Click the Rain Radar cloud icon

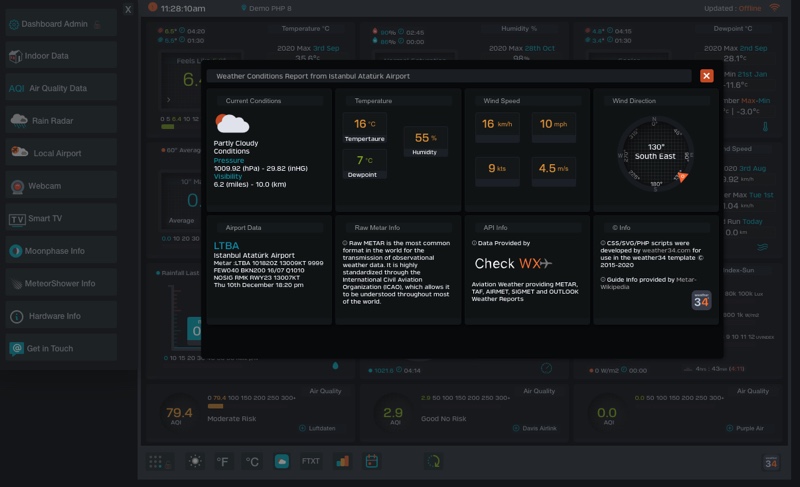(19, 120)
